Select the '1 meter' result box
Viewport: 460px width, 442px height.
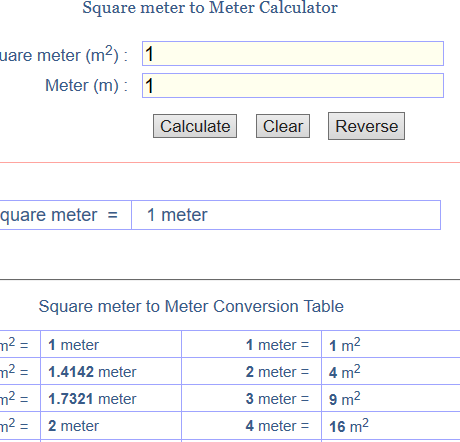coord(286,215)
